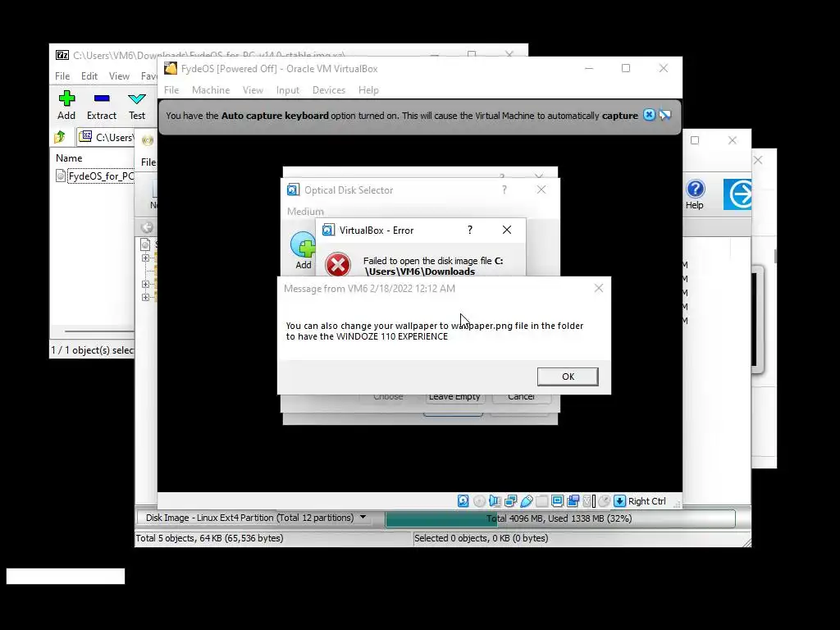This screenshot has width=840, height=630.
Task: Click the 7-Zip Extract toolbar icon
Action: [101, 98]
